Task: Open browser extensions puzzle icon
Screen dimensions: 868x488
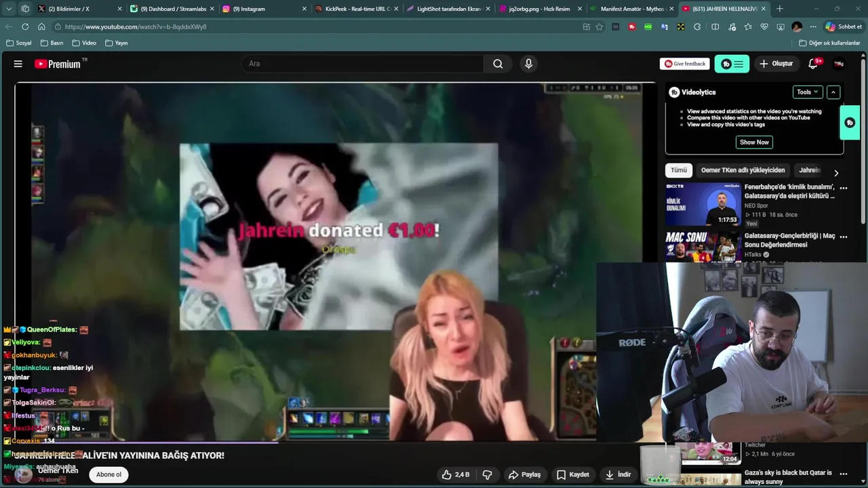Action: (697, 26)
